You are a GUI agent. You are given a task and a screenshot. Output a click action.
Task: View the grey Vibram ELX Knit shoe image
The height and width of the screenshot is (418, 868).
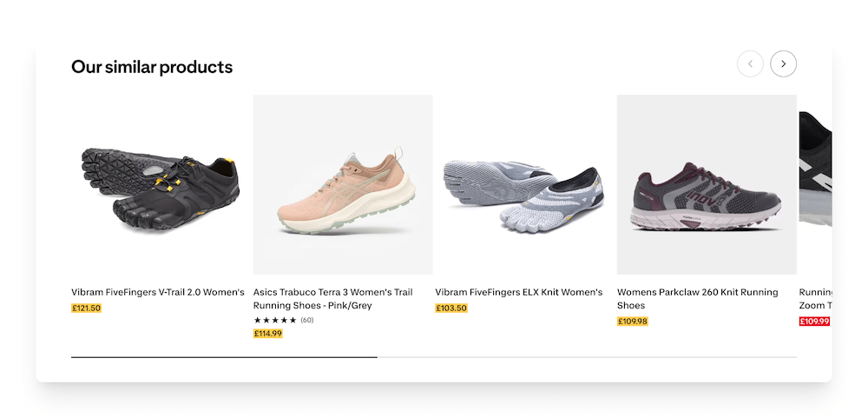(524, 184)
